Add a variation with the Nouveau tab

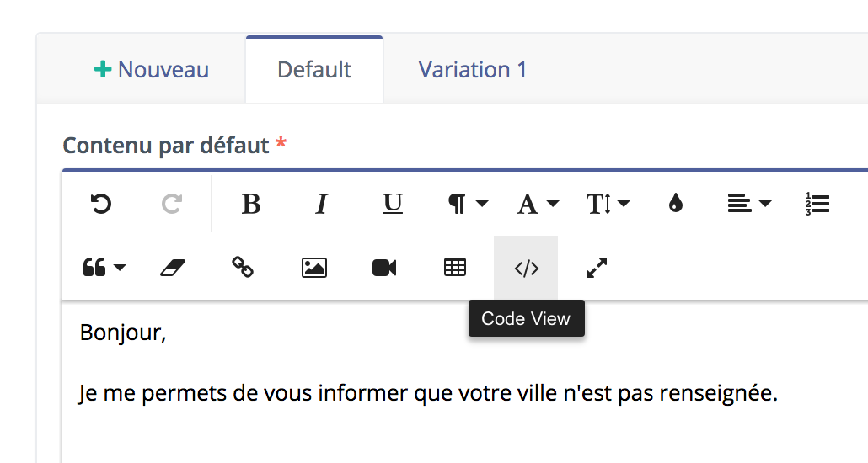coord(151,70)
